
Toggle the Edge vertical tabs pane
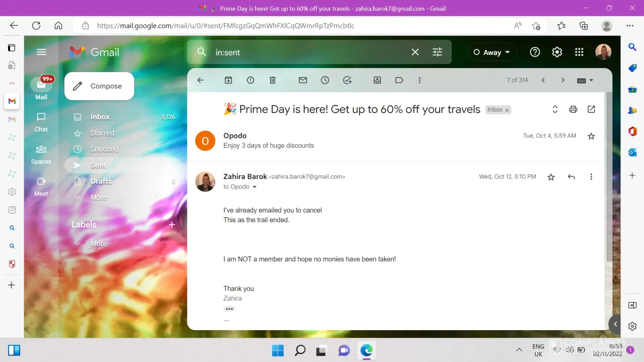click(12, 48)
